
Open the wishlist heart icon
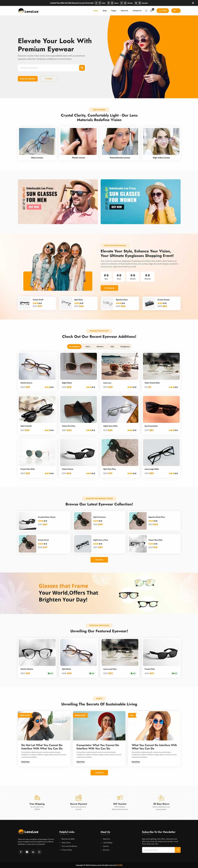(146, 11)
